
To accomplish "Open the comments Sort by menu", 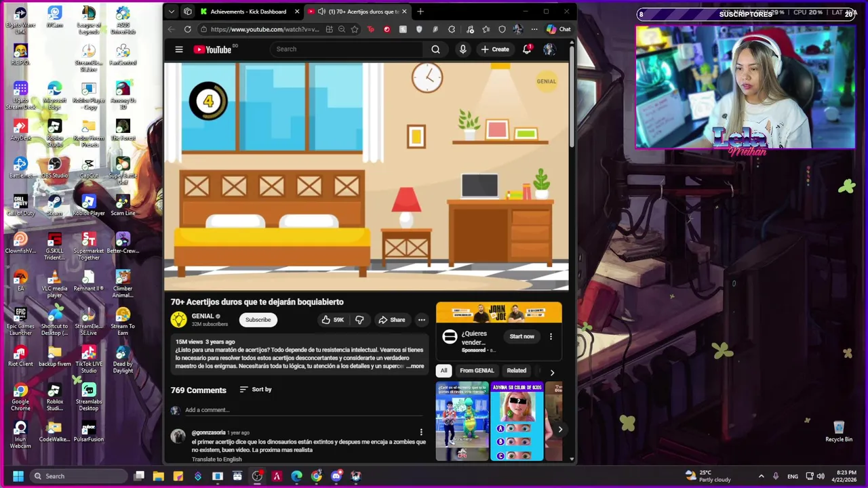I will 256,390.
